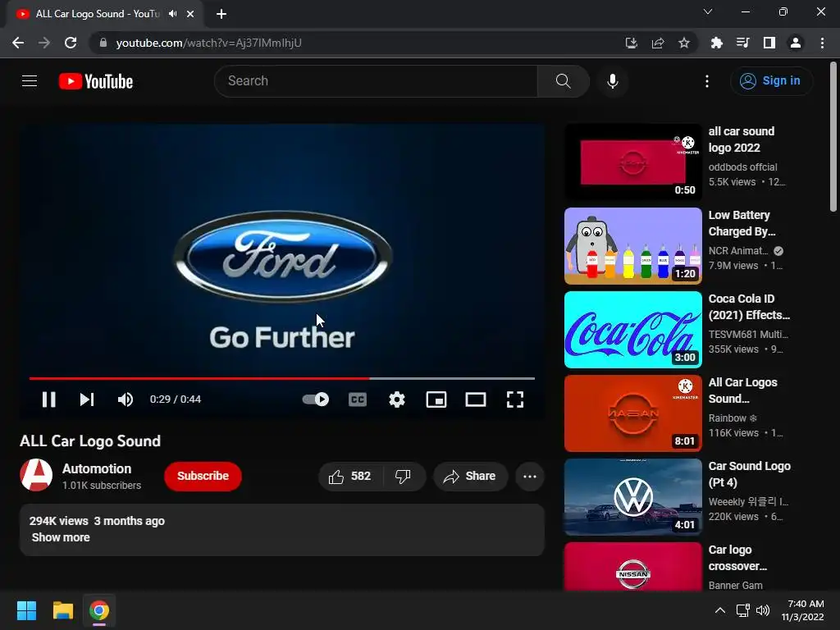Pause the video
The image size is (840, 630).
tap(48, 399)
